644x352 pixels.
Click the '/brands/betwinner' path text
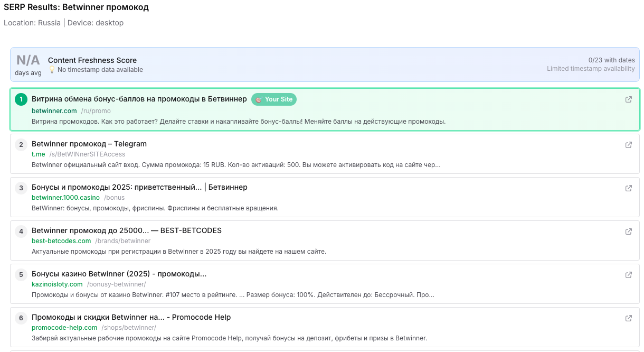coord(124,240)
